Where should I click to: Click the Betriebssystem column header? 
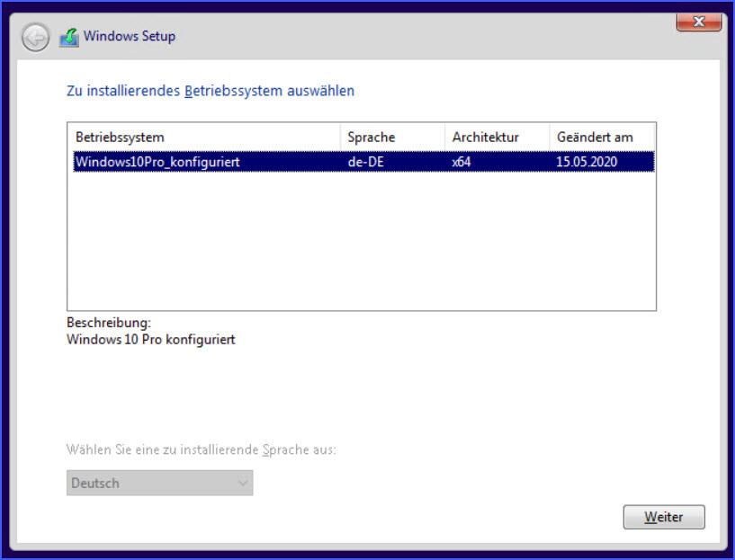tap(204, 138)
